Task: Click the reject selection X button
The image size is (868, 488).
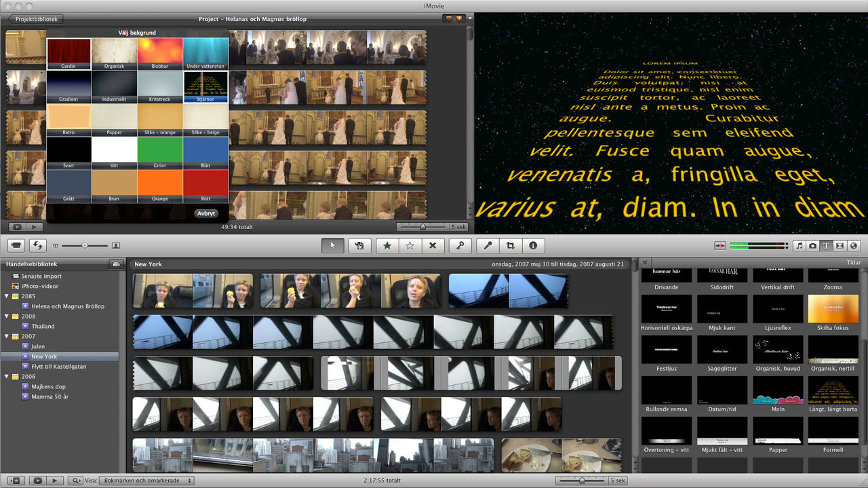Action: point(433,245)
